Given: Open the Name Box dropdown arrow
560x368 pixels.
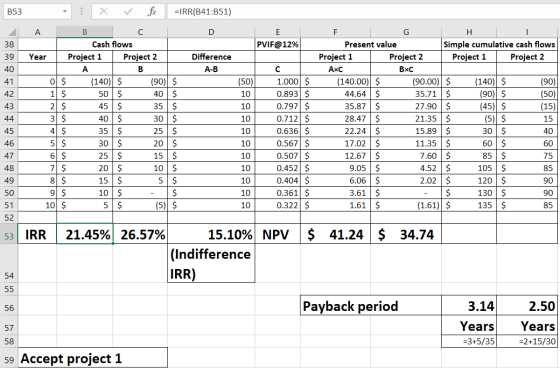Looking at the screenshot, I should click(x=65, y=11).
